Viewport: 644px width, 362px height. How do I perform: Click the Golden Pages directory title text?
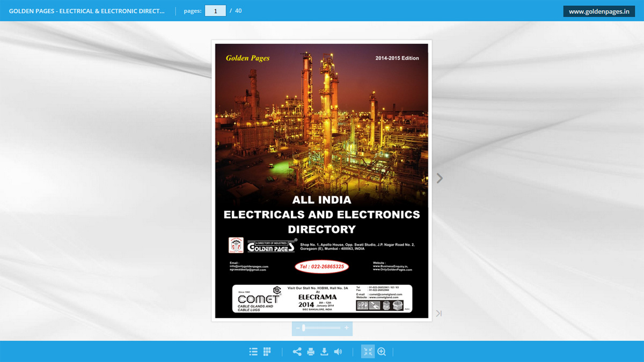[87, 11]
